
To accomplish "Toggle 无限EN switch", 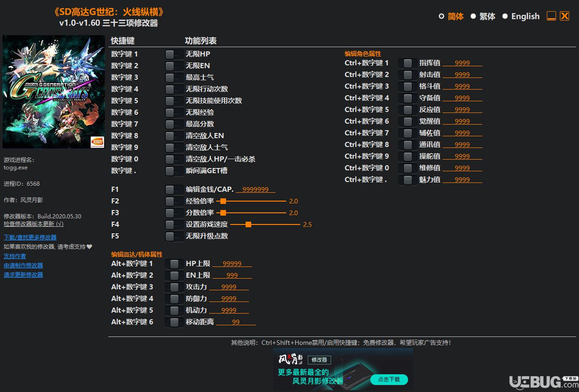I will 174,66.
